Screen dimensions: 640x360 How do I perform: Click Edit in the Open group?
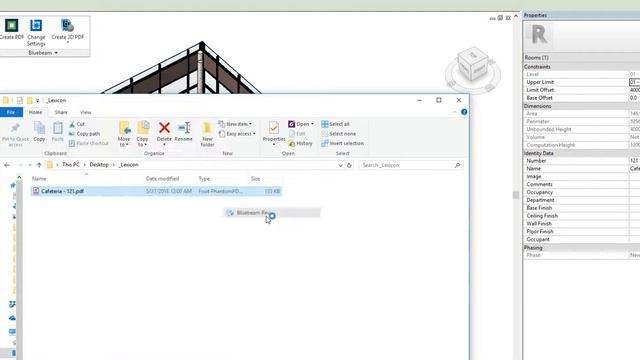coord(297,133)
